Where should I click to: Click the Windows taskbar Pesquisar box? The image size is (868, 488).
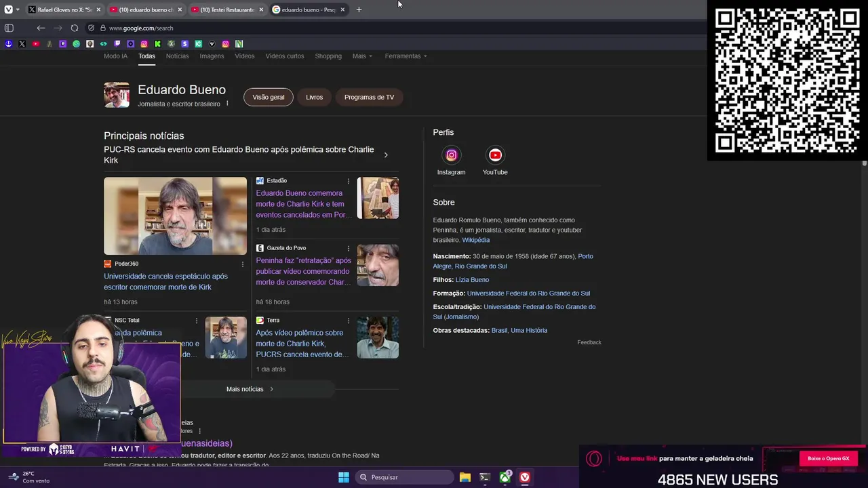(404, 477)
